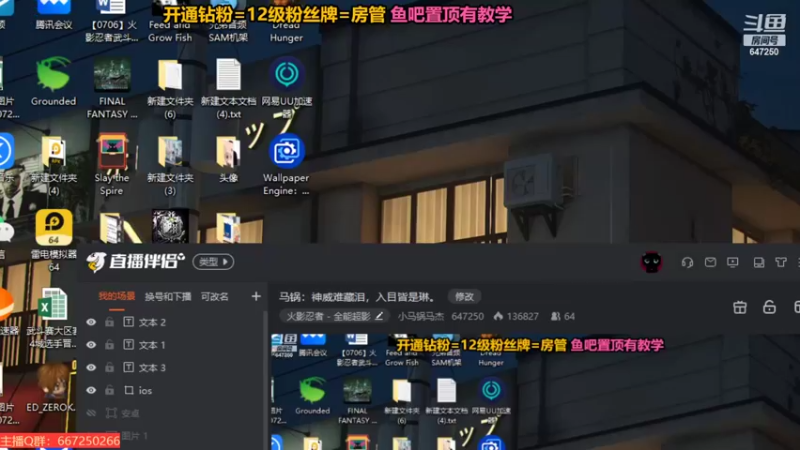The height and width of the screenshot is (450, 800).
Task: Toggle visibility of the ios layer
Action: [91, 390]
